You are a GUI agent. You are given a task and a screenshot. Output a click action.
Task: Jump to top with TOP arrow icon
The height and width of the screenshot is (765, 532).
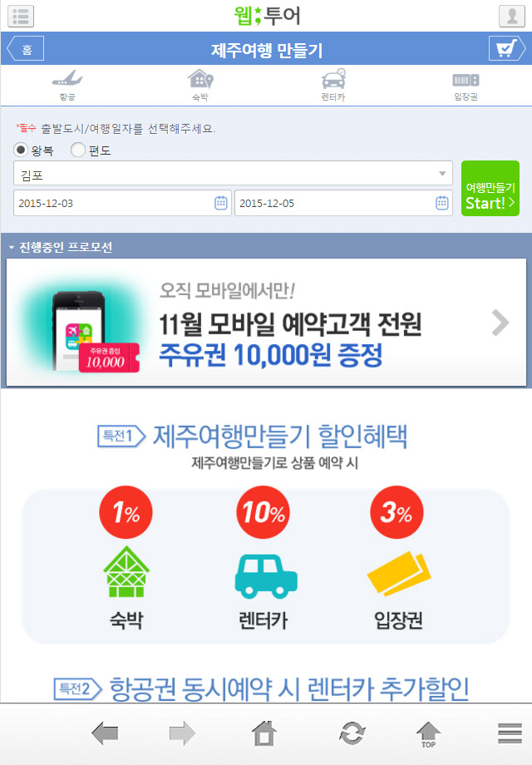pos(428,734)
